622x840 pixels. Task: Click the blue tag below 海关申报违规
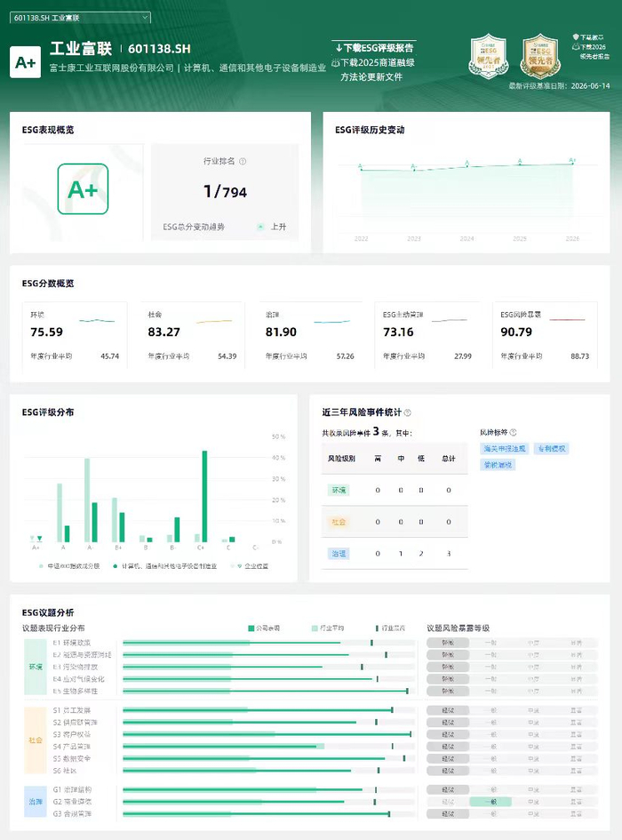498,465
